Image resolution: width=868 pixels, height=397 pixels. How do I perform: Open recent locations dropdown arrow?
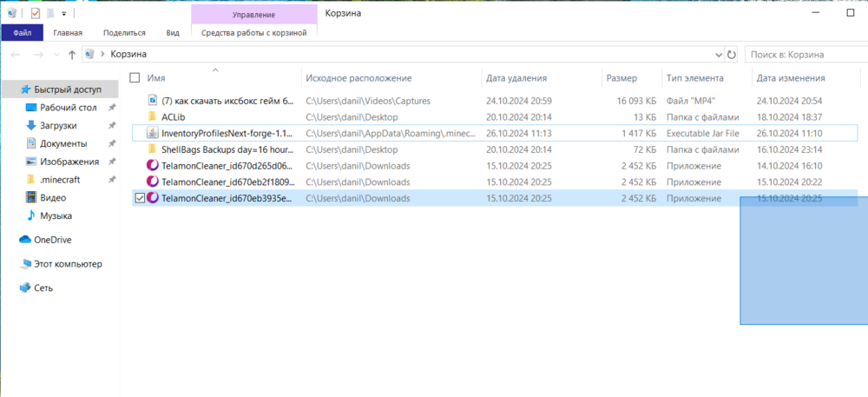(56, 55)
